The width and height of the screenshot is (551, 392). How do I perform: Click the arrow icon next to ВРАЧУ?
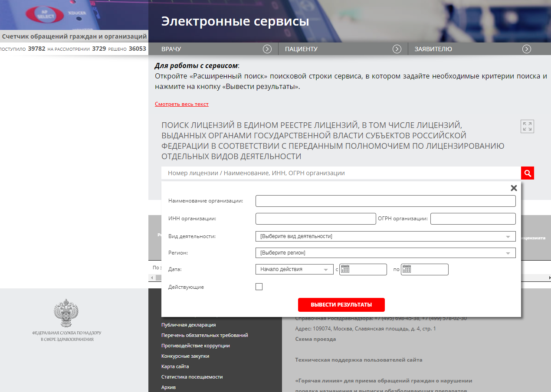click(x=267, y=49)
